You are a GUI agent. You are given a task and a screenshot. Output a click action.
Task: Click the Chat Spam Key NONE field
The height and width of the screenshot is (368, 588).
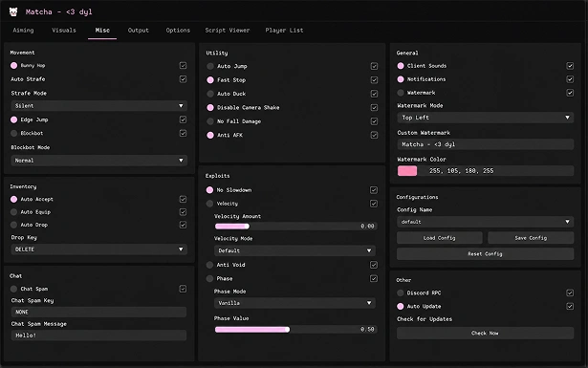click(x=99, y=312)
